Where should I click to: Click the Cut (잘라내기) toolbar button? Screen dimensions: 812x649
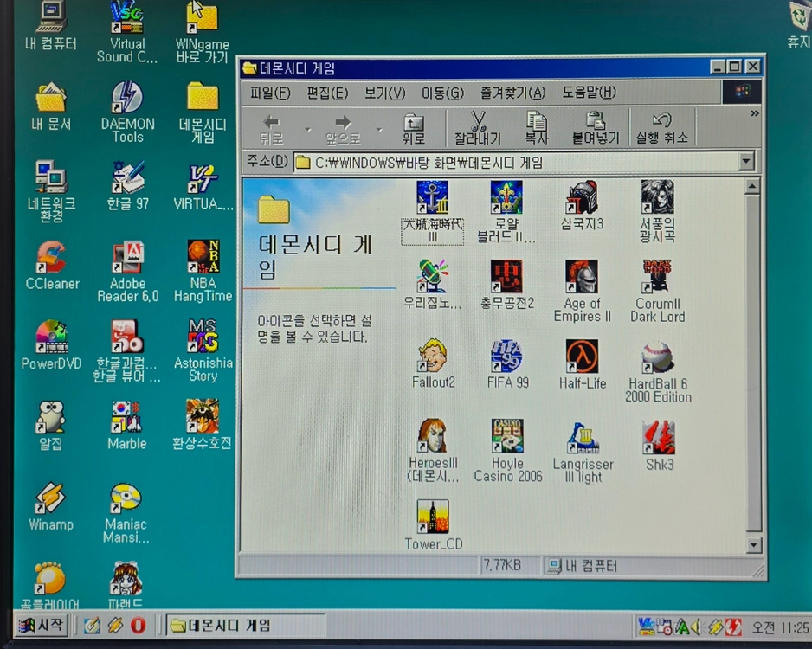coord(478,127)
